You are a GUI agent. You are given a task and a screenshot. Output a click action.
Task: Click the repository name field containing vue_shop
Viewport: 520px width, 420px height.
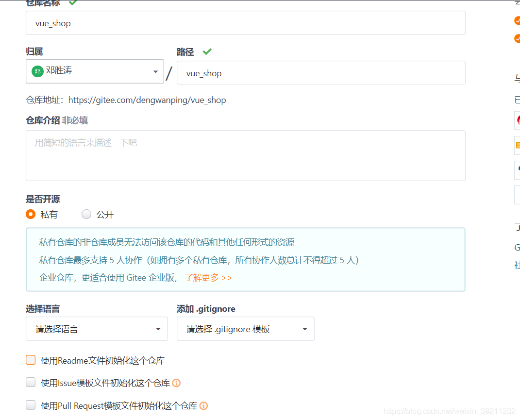click(245, 23)
